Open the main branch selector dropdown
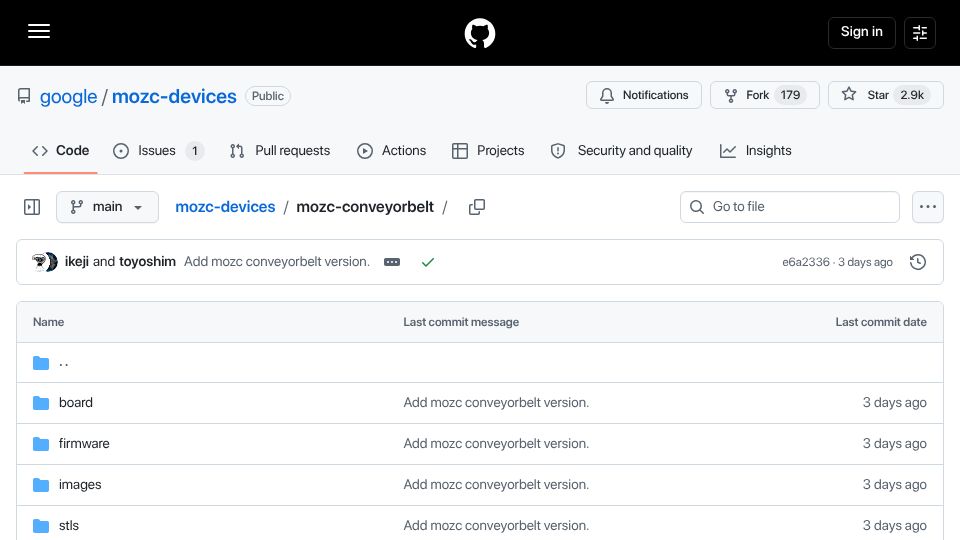960x540 pixels. pyautogui.click(x=107, y=207)
